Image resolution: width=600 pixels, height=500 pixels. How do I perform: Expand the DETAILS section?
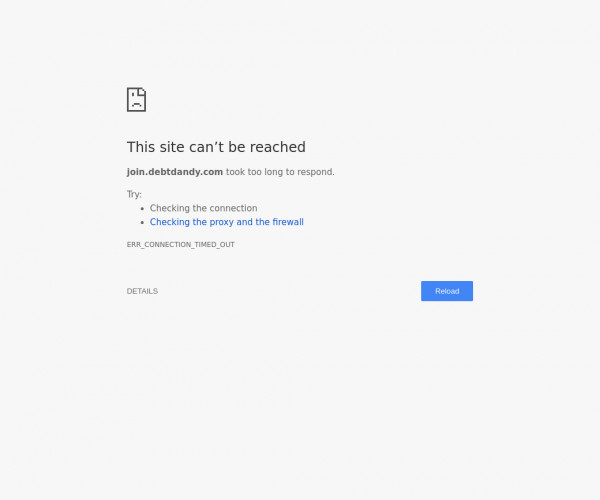(142, 291)
